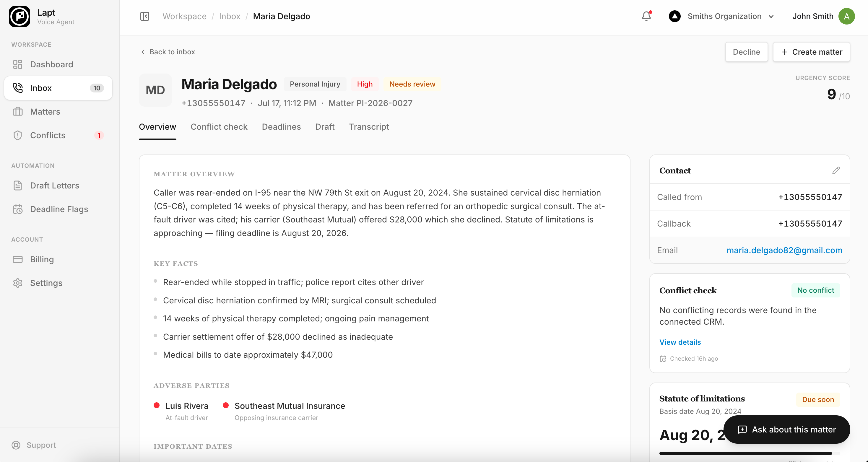Image resolution: width=868 pixels, height=462 pixels.
Task: Click the Support lifebuoy icon
Action: click(x=16, y=445)
